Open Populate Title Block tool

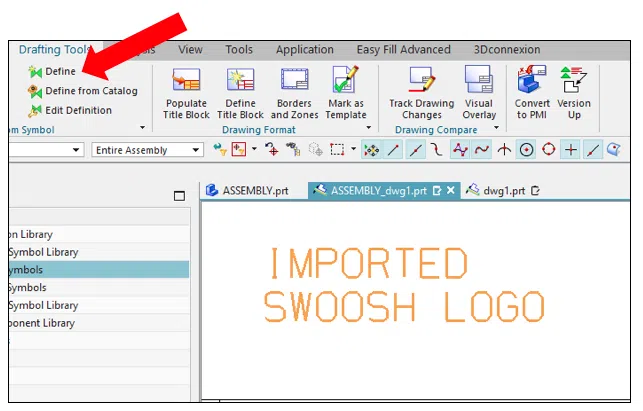point(186,93)
